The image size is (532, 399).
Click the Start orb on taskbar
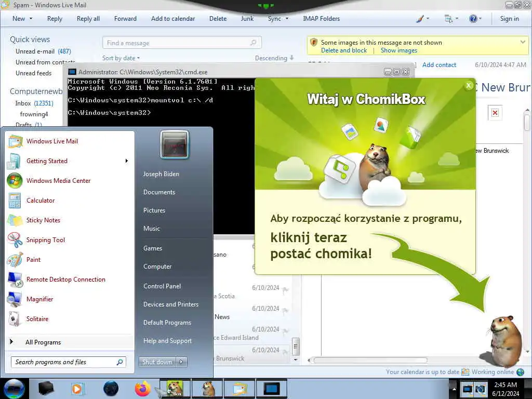14,389
